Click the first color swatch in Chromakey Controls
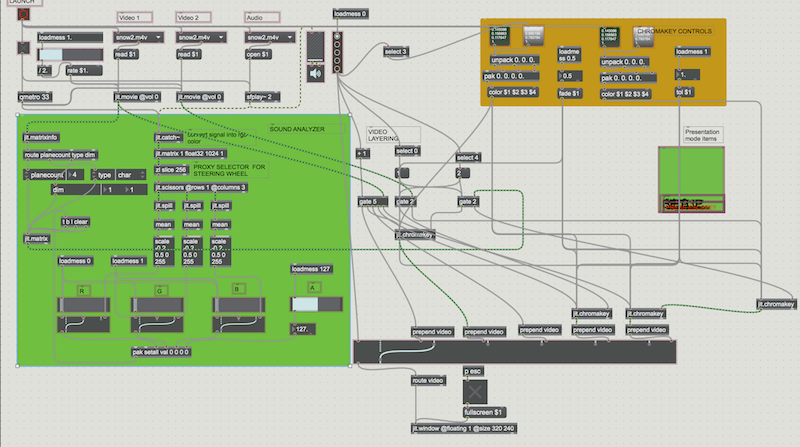Viewport: 800px width, 447px height. [498, 35]
